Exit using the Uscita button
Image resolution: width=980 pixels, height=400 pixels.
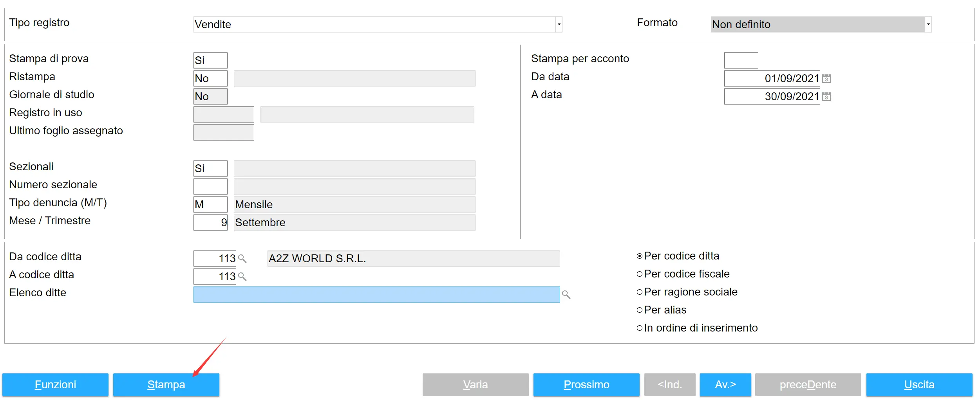[x=919, y=385]
